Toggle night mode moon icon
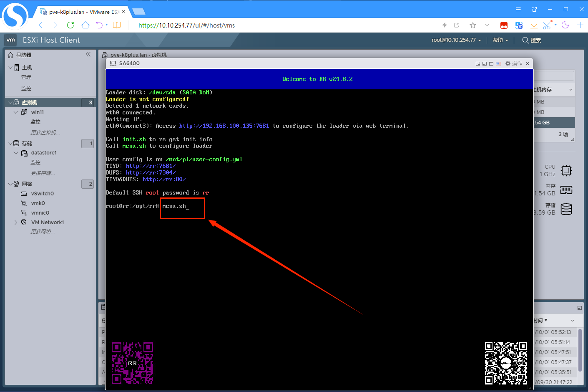Image resolution: width=588 pixels, height=392 pixels. (565, 25)
